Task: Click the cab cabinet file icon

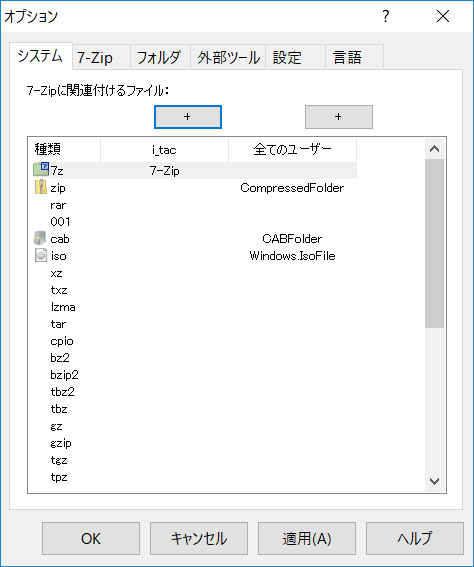Action: (40, 238)
